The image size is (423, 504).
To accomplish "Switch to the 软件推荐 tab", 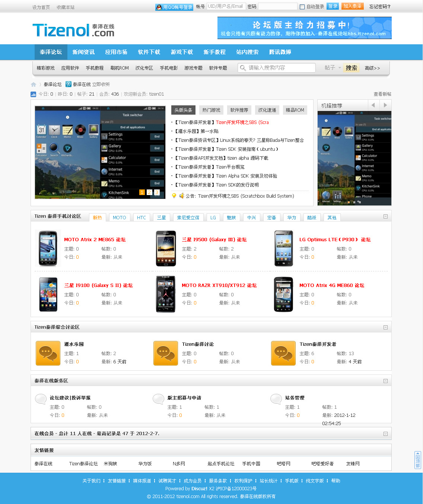I will click(239, 110).
